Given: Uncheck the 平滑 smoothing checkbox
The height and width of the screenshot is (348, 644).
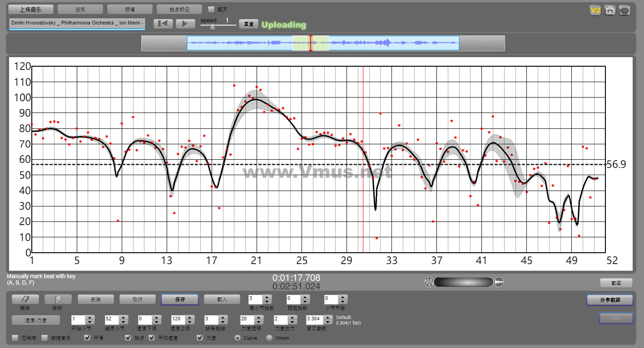Looking at the screenshot, I should [x=88, y=338].
